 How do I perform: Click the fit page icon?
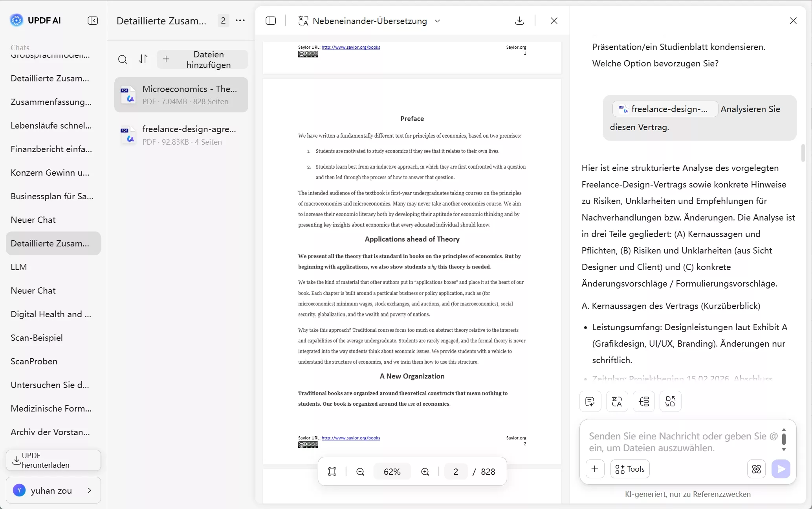(x=332, y=472)
